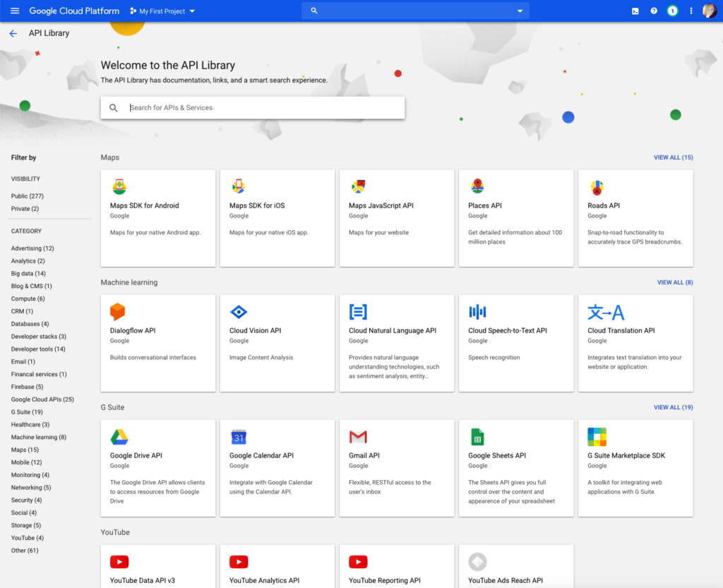Open the Help question mark icon
Screen dimensions: 723x588
(x=654, y=11)
